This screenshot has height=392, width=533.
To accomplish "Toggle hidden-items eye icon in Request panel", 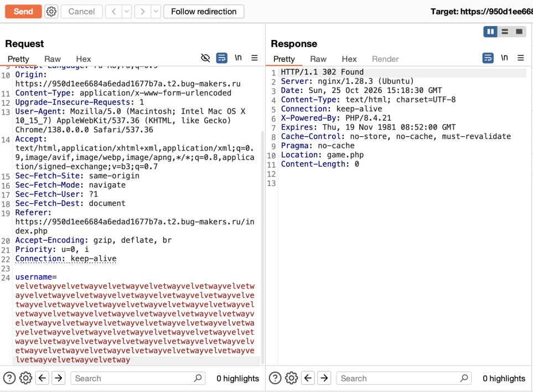I will pos(205,58).
